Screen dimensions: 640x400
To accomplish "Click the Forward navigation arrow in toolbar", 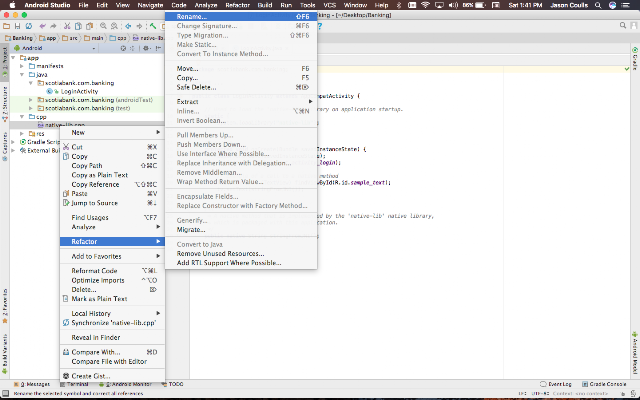I will [x=139, y=26].
